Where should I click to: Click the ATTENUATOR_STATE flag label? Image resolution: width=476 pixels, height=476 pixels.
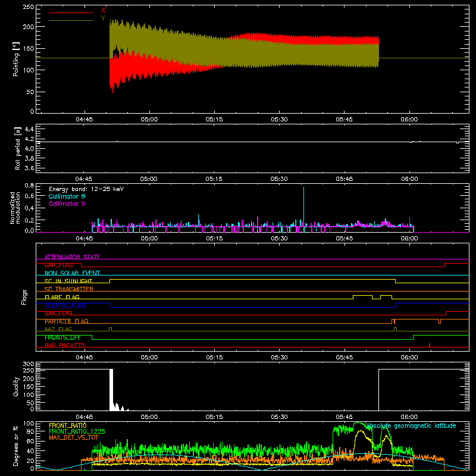click(x=72, y=257)
